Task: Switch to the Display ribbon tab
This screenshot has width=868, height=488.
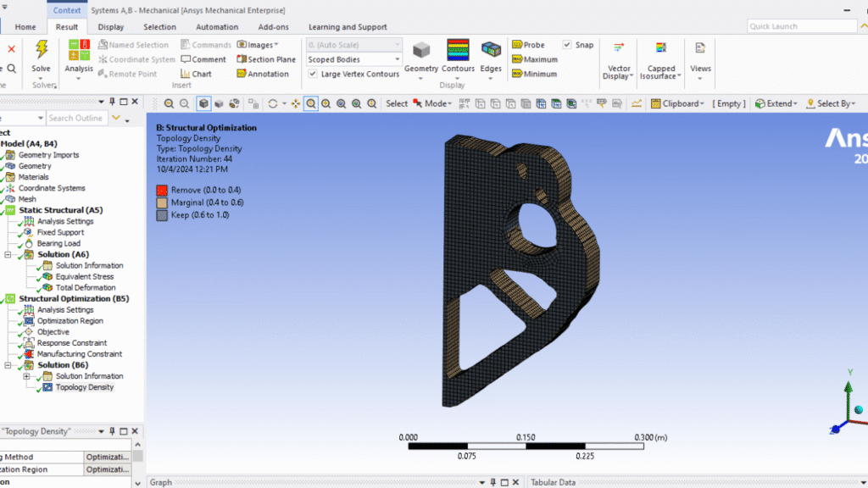Action: [110, 27]
